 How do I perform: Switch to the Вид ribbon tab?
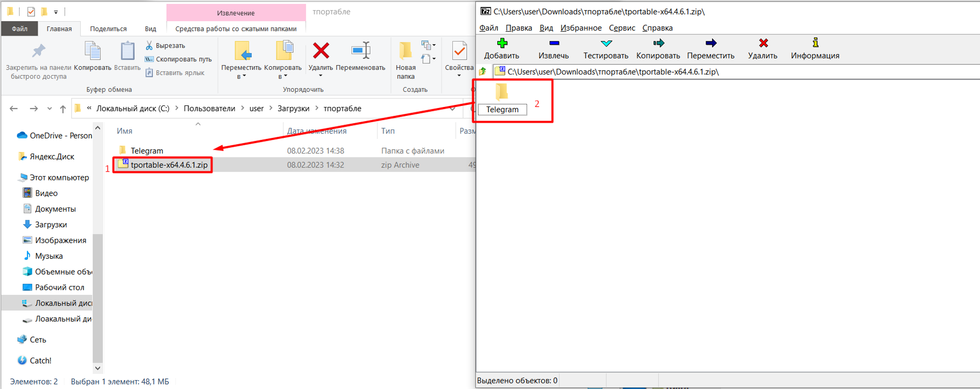coord(150,29)
